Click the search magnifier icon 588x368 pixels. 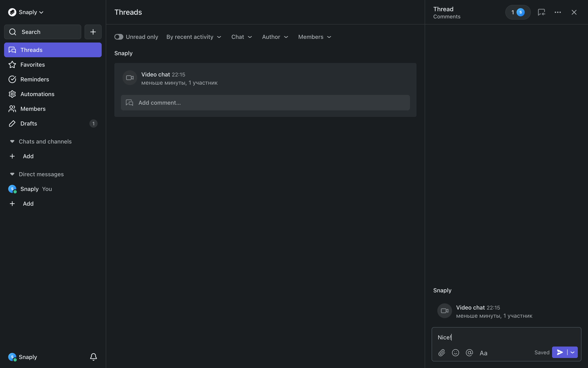tap(13, 32)
